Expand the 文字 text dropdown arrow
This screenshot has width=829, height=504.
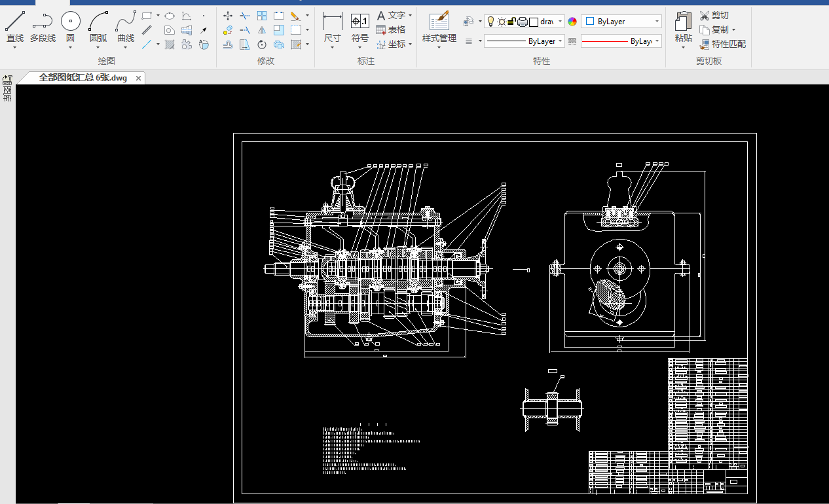(411, 15)
